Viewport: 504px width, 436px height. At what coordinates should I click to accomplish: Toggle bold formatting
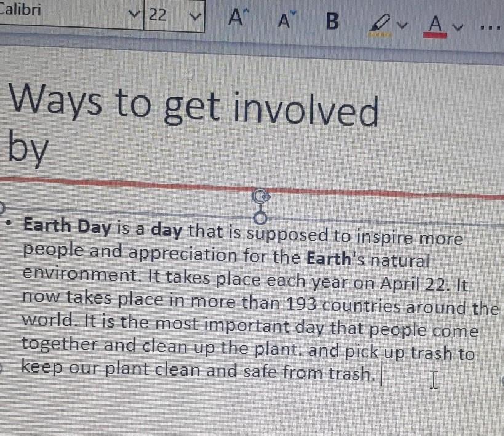(x=332, y=21)
